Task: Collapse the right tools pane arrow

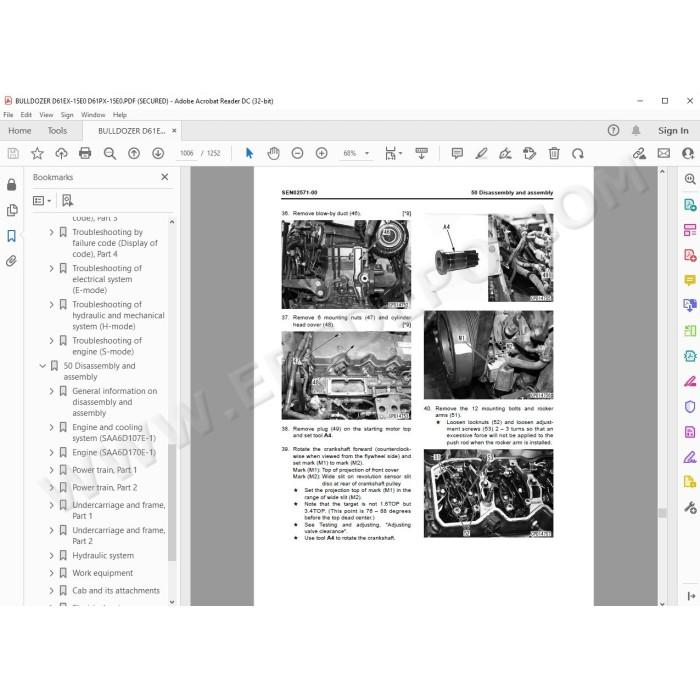Action: 691,596
